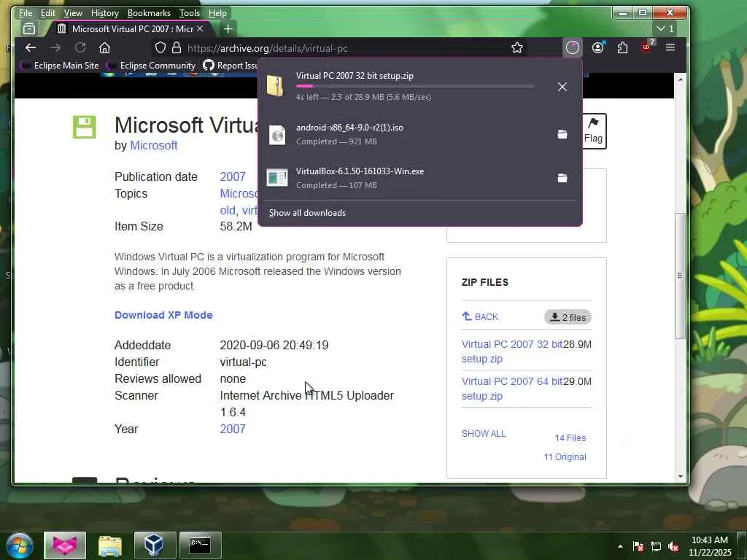The width and height of the screenshot is (747, 560).
Task: Open Eclipse Community bookmark
Action: 151,65
